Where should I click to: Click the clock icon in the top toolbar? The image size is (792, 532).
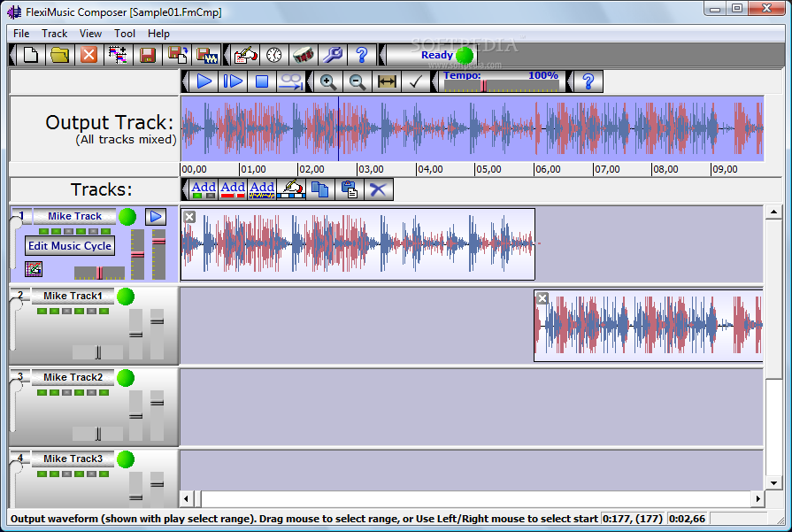point(274,55)
